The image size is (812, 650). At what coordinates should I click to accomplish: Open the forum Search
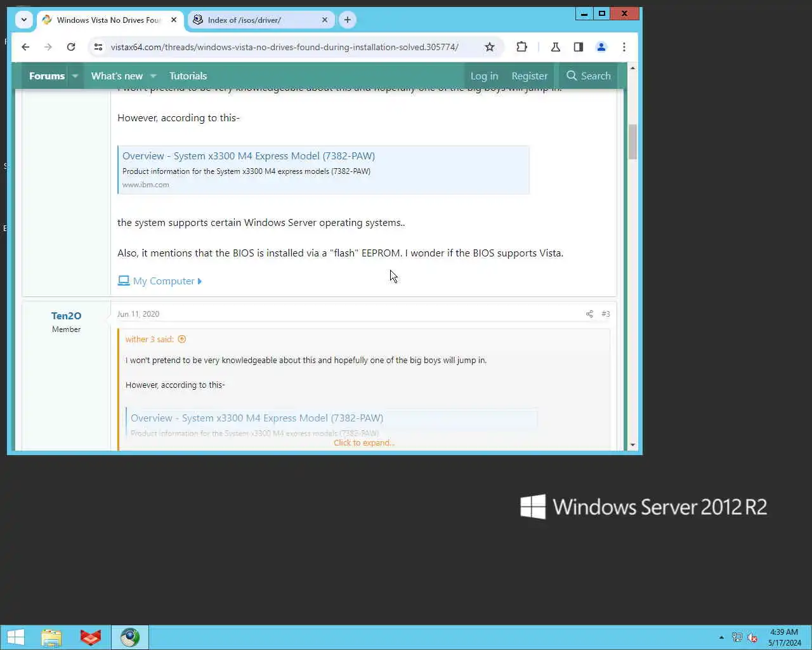tap(588, 76)
